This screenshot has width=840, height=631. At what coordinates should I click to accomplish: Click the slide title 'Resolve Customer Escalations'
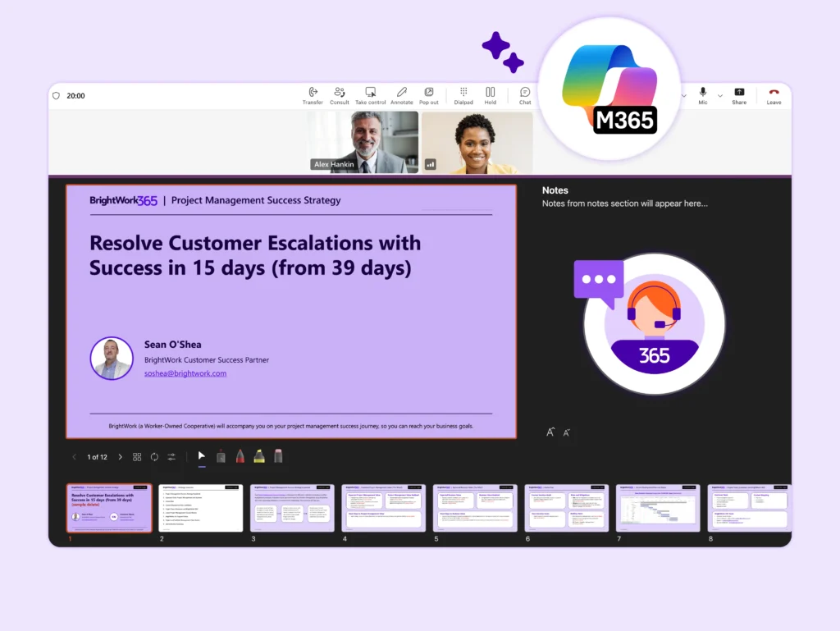click(x=255, y=255)
